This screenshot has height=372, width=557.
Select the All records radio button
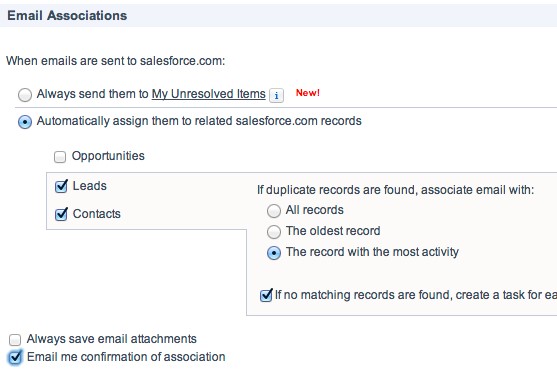coord(274,211)
